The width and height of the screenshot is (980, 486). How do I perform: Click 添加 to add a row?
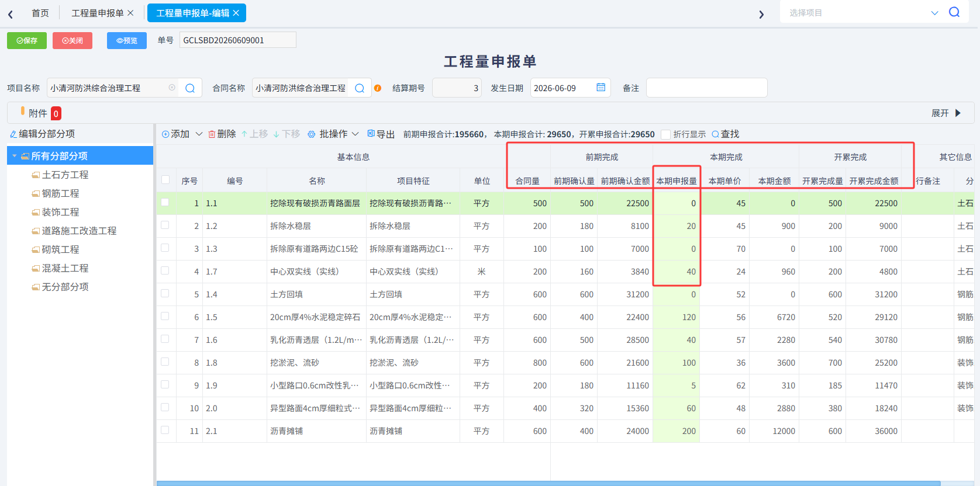point(175,134)
